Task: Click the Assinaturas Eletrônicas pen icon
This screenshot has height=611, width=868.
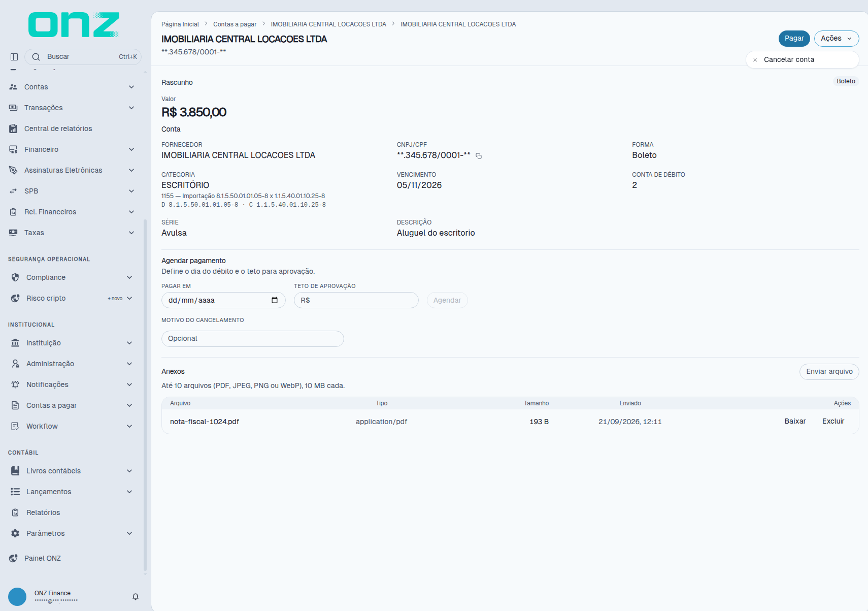Action: pyautogui.click(x=13, y=170)
